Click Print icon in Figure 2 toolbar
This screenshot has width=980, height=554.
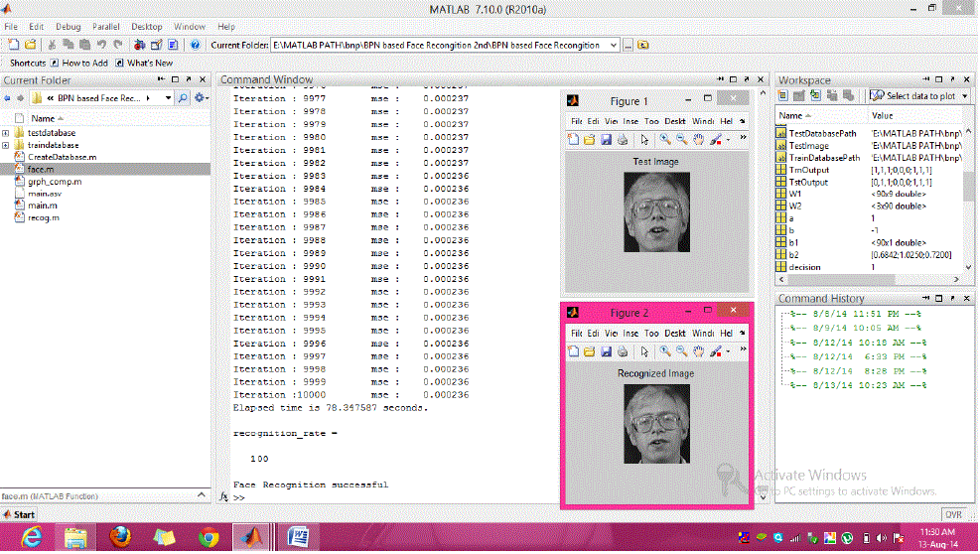(622, 351)
